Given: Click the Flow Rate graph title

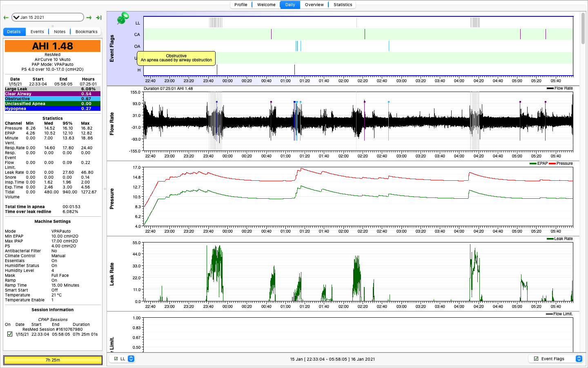Looking at the screenshot, I should click(111, 124).
